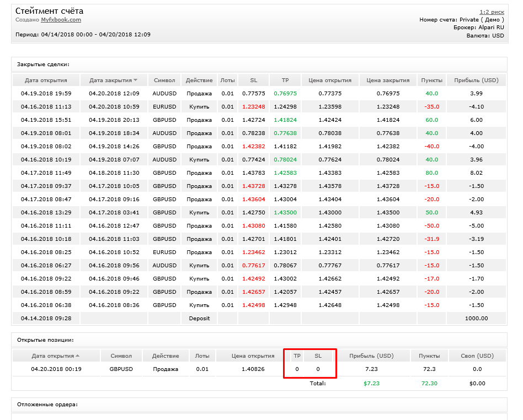Click the TP header in open positions
Screen dimensions: 523x420
pos(297,356)
